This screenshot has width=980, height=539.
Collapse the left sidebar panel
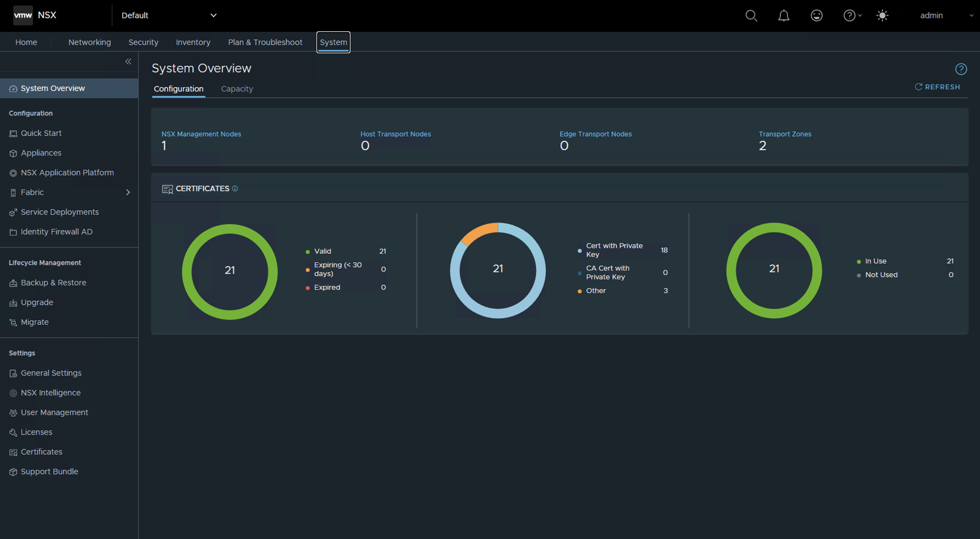tap(128, 62)
